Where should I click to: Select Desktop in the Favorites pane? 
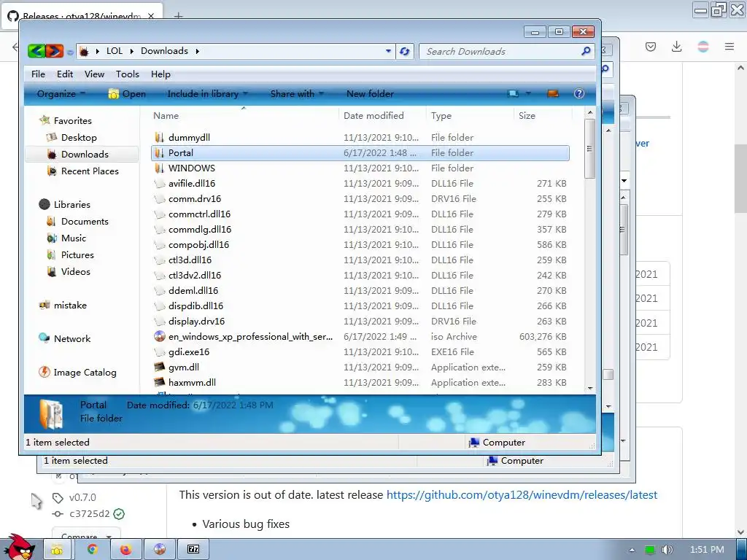click(79, 138)
